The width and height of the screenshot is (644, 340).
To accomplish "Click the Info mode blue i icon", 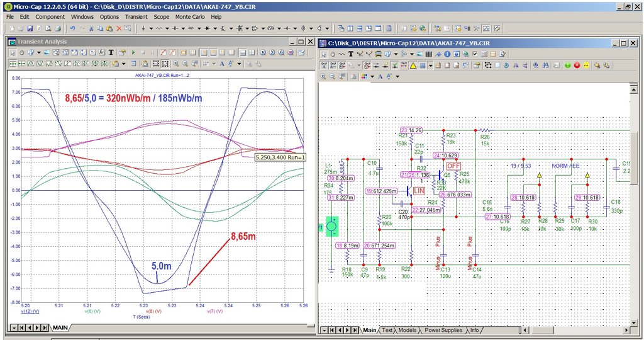I will point(447,54).
